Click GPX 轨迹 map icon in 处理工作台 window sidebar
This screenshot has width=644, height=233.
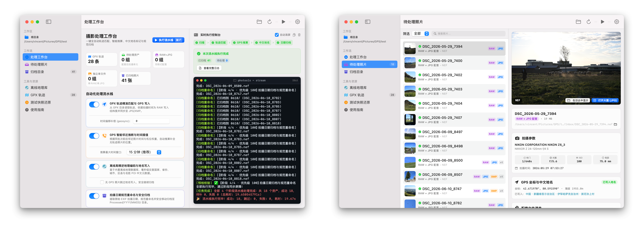click(27, 95)
